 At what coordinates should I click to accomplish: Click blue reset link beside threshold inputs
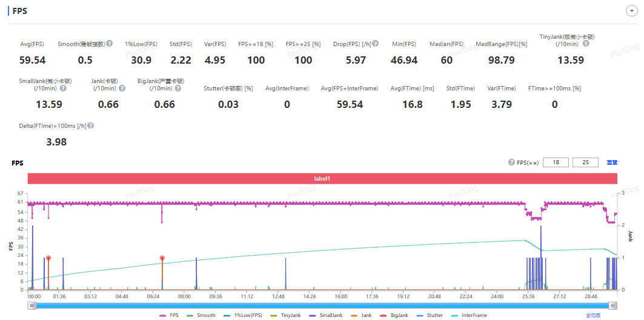[612, 162]
